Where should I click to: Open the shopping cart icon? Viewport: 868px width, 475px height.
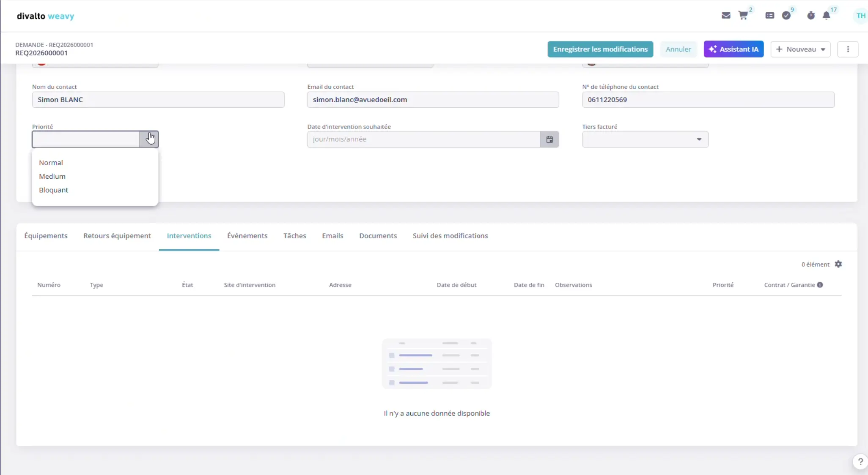coord(743,16)
